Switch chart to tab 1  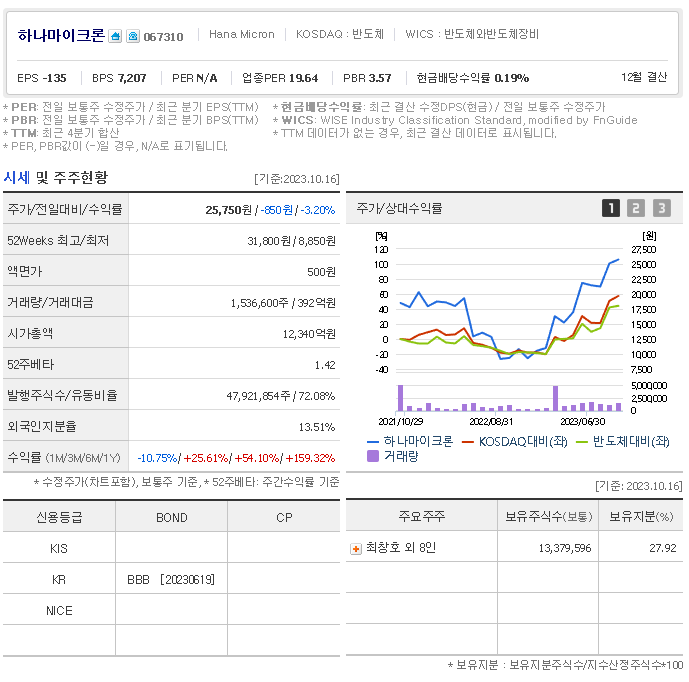[610, 208]
